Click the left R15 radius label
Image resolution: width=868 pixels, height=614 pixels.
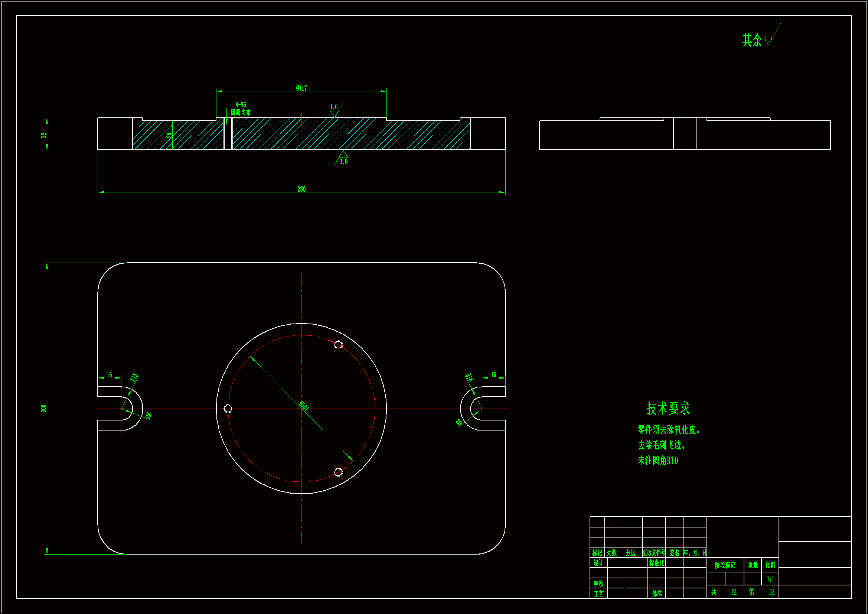(x=134, y=377)
